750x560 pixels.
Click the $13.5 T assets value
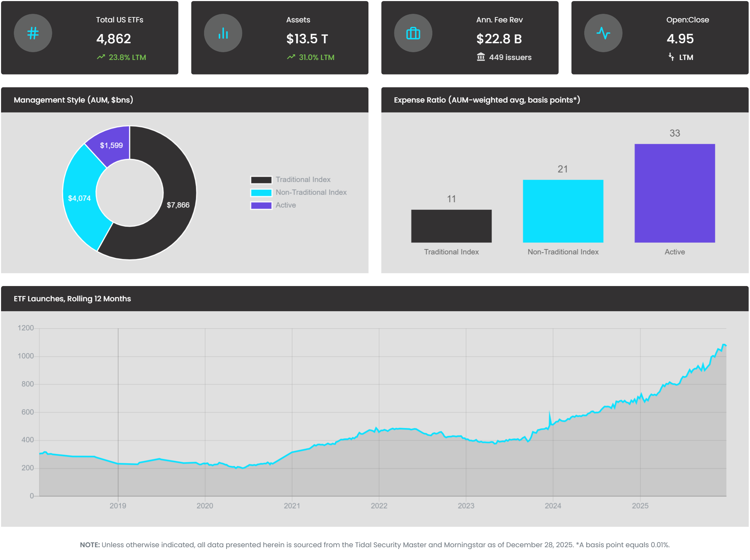[x=307, y=39]
